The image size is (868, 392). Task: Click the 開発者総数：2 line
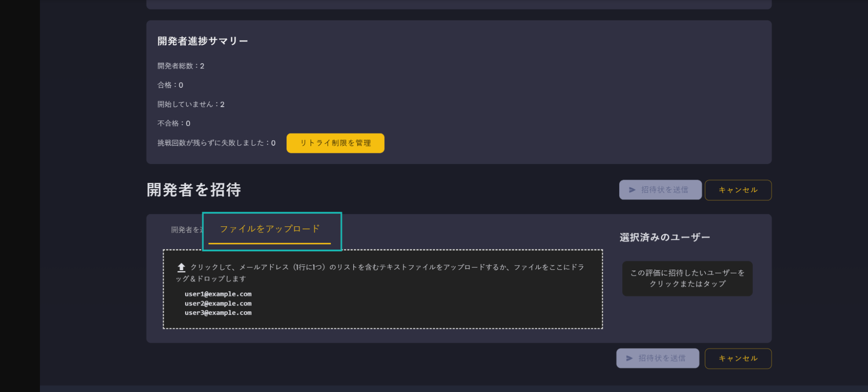click(x=181, y=66)
